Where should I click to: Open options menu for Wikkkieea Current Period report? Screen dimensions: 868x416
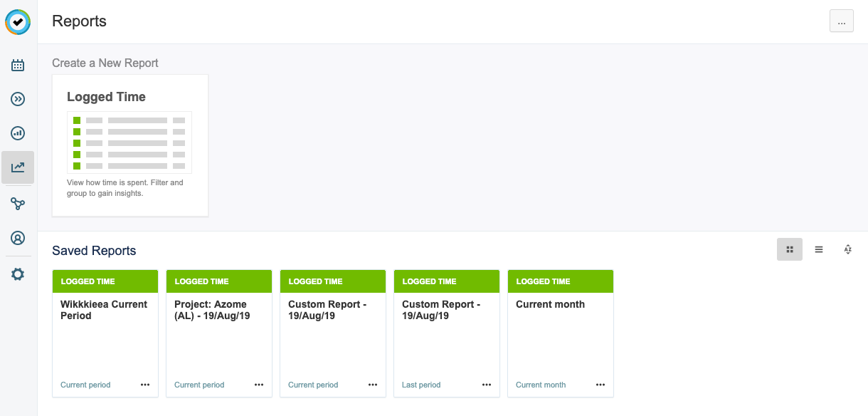tap(145, 385)
